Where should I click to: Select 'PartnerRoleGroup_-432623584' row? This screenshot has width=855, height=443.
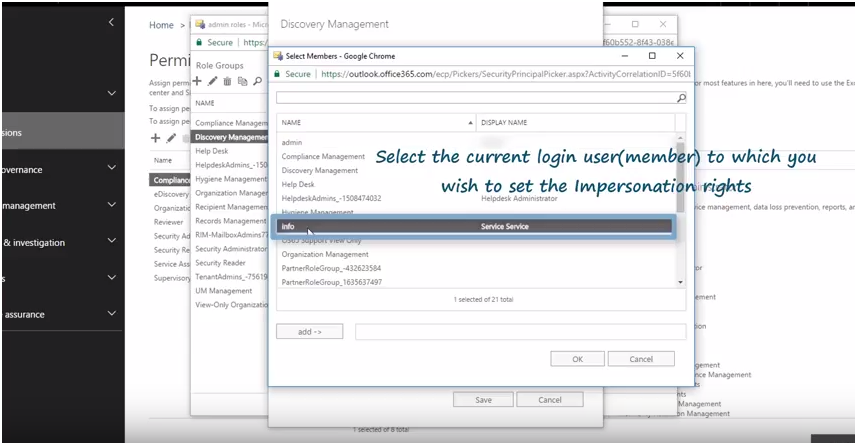(476, 268)
